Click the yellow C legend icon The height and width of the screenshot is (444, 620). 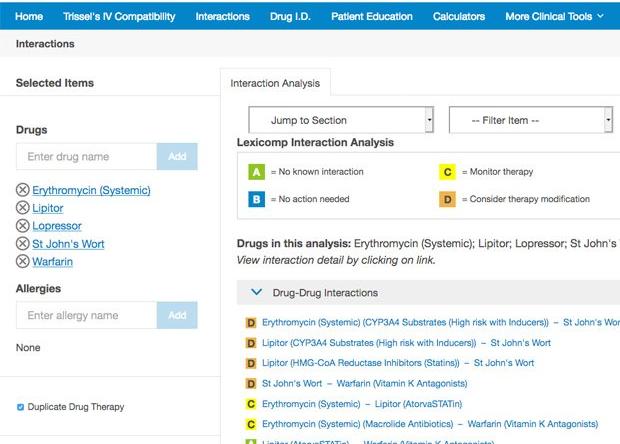coord(448,172)
